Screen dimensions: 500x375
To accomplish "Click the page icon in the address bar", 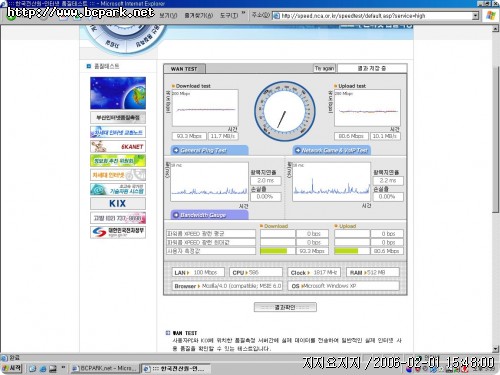I will point(276,16).
